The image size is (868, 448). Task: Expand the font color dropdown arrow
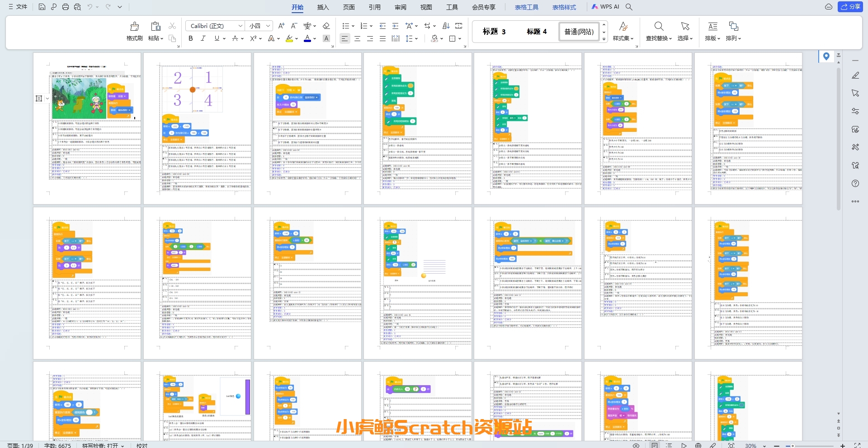click(x=315, y=39)
